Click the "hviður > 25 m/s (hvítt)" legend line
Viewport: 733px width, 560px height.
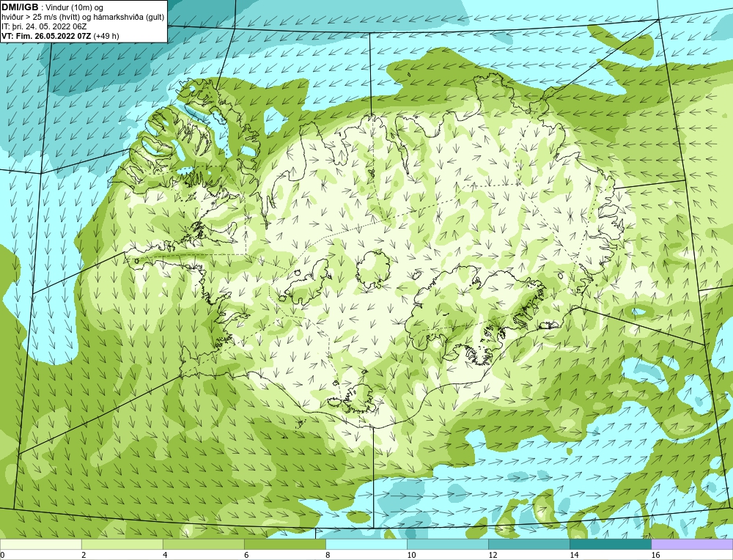(40, 18)
